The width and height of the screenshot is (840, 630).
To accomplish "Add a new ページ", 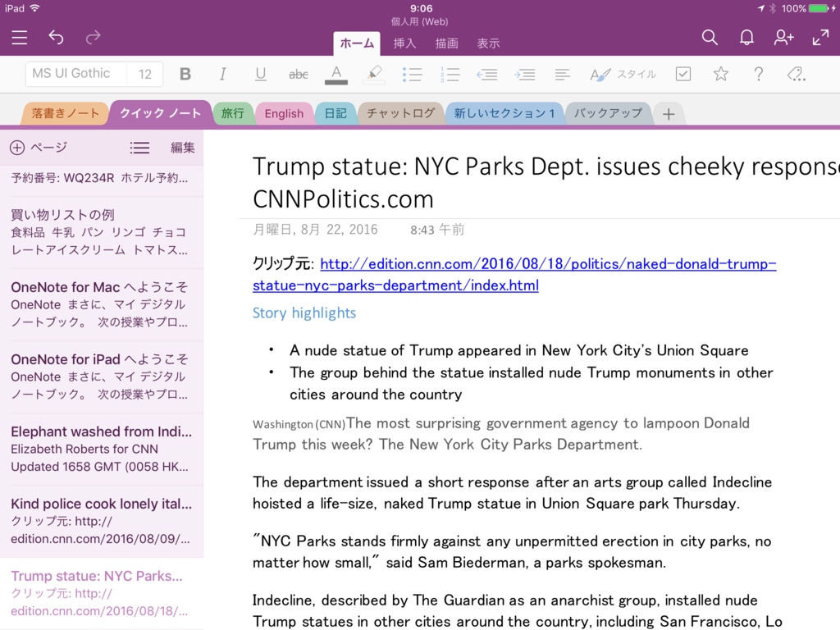I will (x=39, y=148).
